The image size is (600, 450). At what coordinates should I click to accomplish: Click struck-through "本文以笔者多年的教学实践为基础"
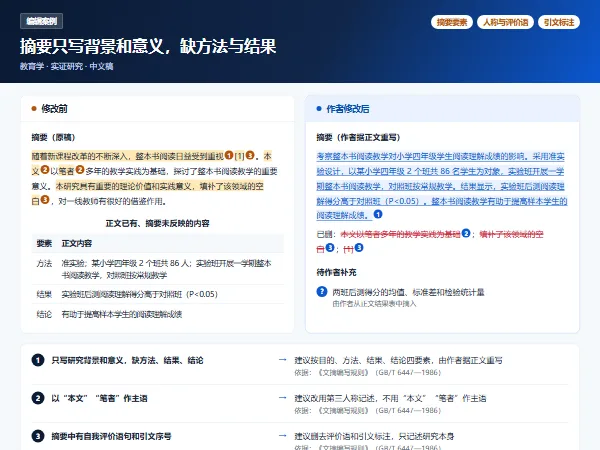400,234
